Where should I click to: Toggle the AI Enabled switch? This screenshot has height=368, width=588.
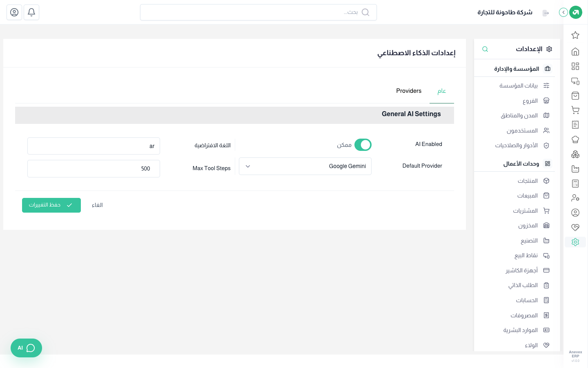[x=363, y=145]
